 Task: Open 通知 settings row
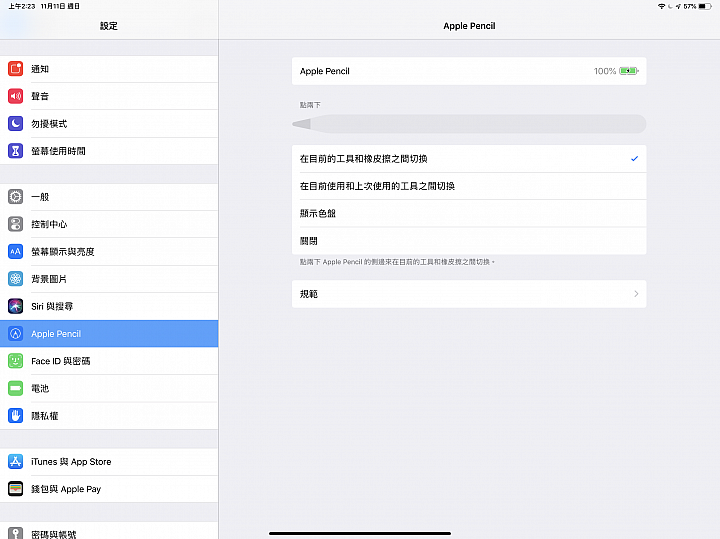(x=109, y=69)
